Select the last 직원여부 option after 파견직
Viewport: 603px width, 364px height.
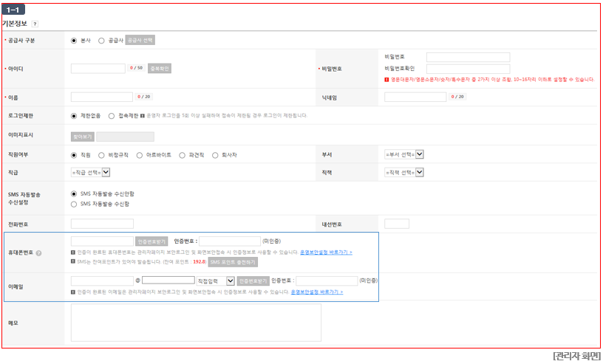click(x=215, y=155)
